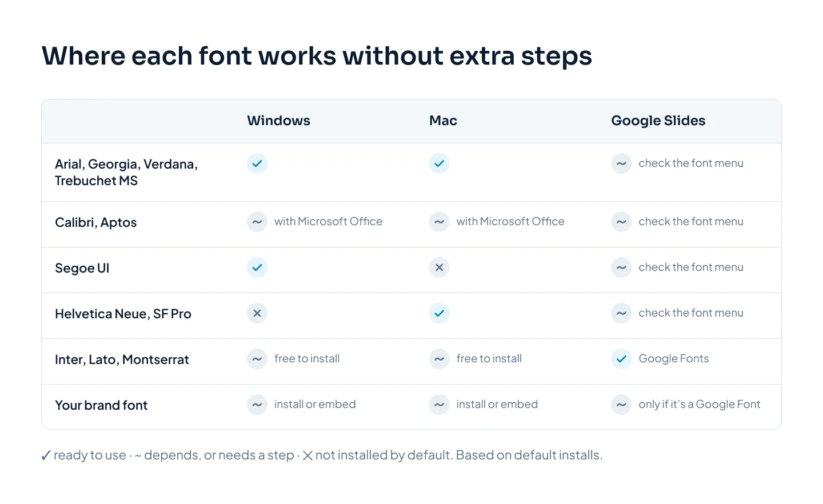823x504 pixels.
Task: Click 'with Microsoft Office' text in Windows column
Action: (x=328, y=221)
